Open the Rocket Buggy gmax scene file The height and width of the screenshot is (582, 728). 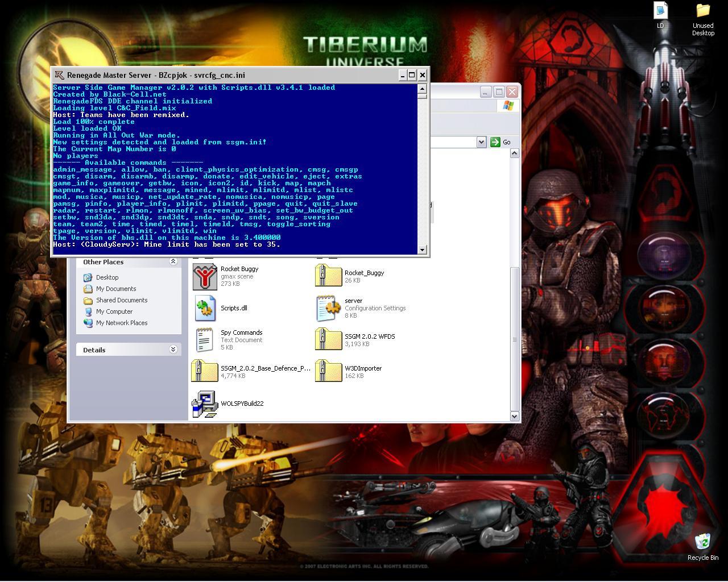click(205, 276)
